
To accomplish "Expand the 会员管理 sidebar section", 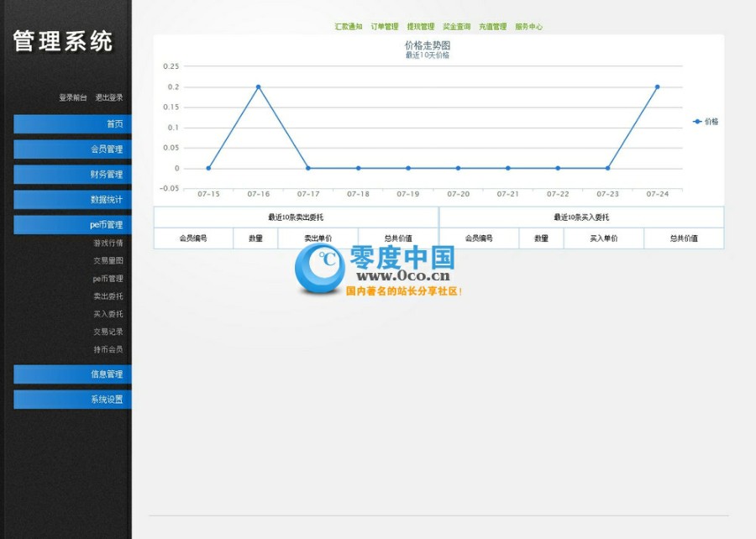I will (72, 149).
